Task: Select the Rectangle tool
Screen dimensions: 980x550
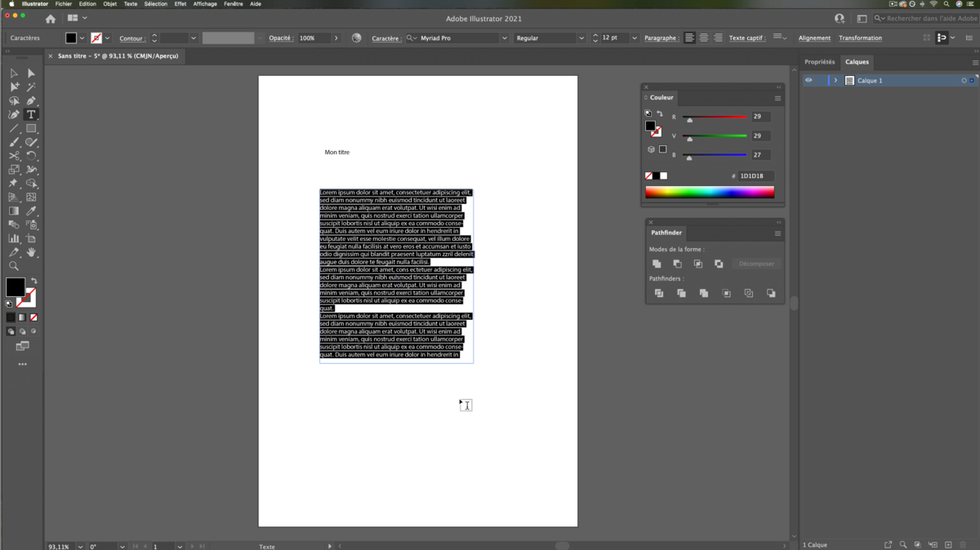Action: (x=31, y=128)
